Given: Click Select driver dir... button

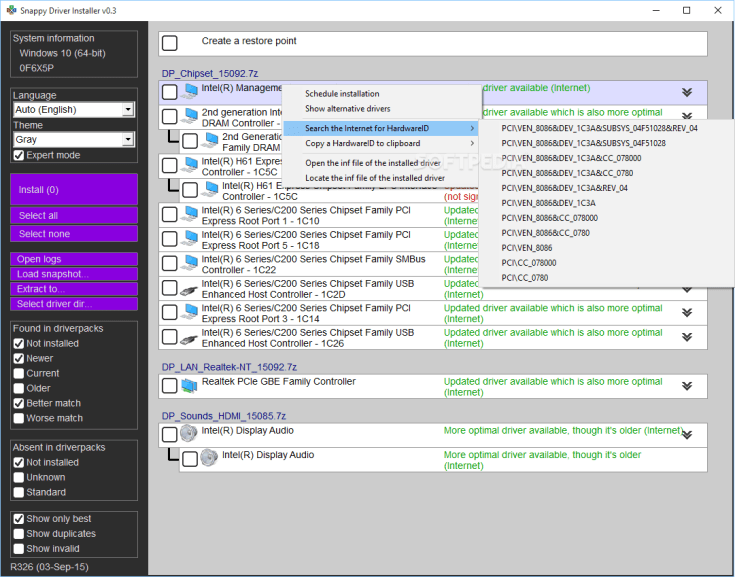Looking at the screenshot, I should pos(74,304).
